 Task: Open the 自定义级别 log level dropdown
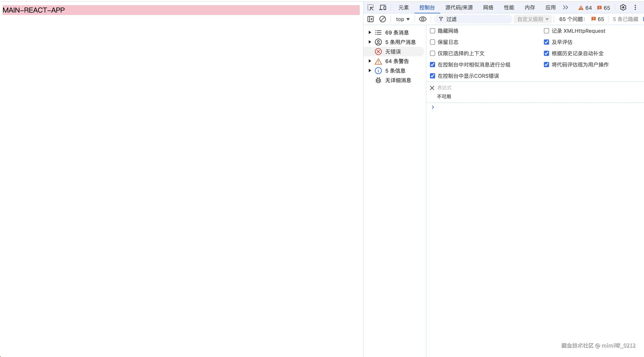pyautogui.click(x=533, y=19)
